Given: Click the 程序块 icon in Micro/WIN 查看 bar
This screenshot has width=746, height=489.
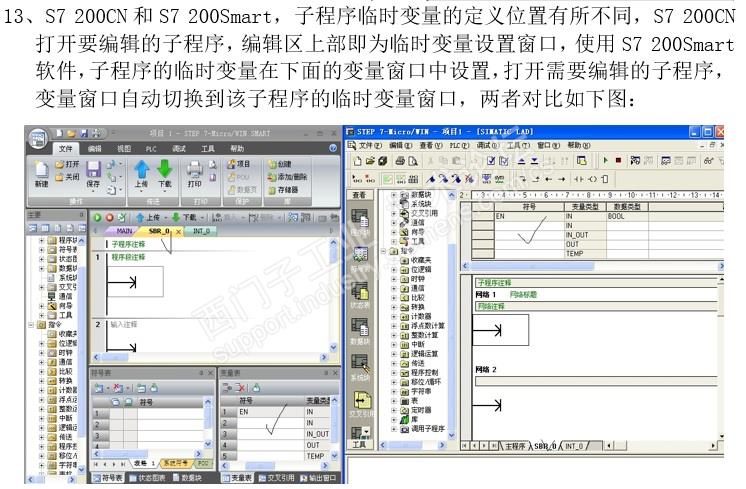Looking at the screenshot, I should point(360,219).
